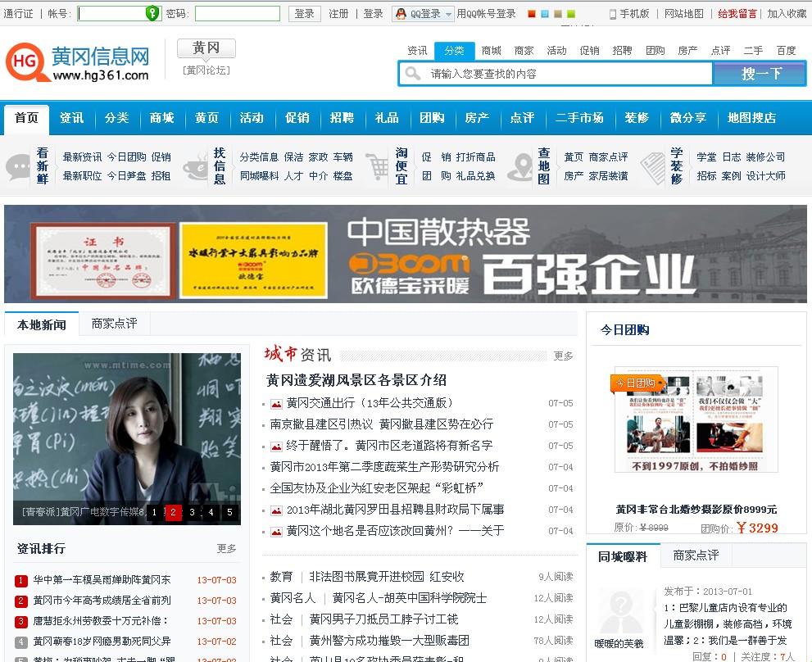Open 团购 in main navigation
Image resolution: width=812 pixels, height=662 pixels.
click(432, 118)
